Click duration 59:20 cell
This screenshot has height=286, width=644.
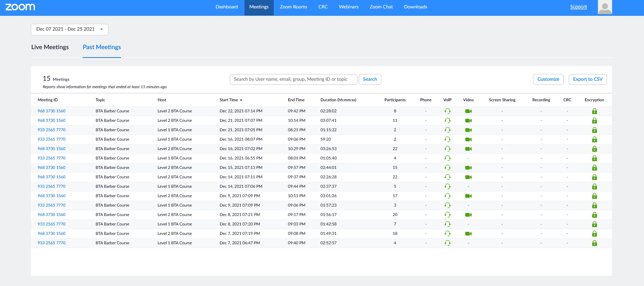point(326,139)
